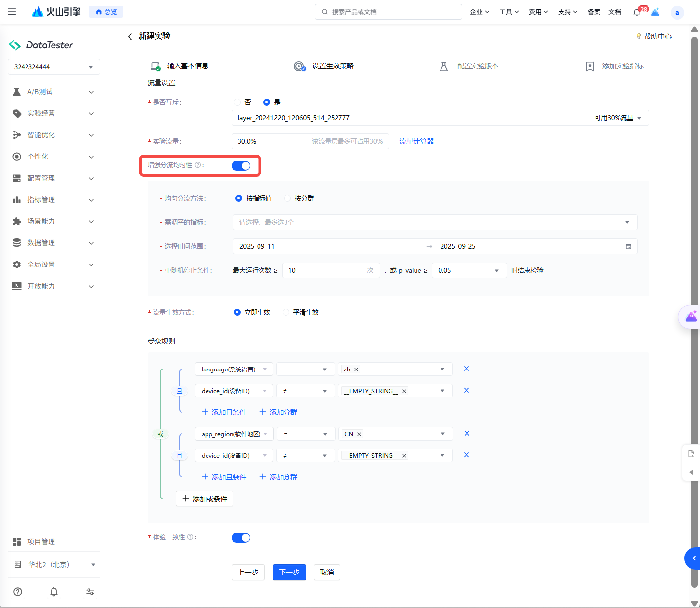Open the p-value 0.05 dropdown
Image resolution: width=700 pixels, height=608 pixels.
(469, 270)
